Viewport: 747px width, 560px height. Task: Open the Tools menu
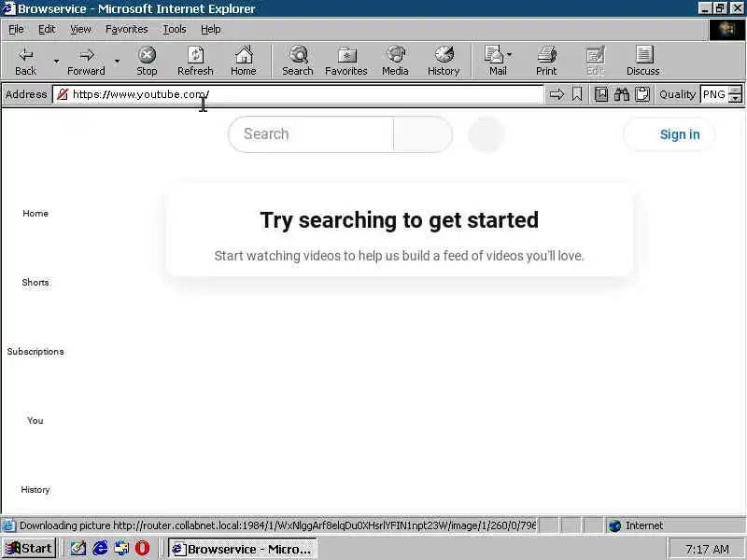[x=175, y=30]
